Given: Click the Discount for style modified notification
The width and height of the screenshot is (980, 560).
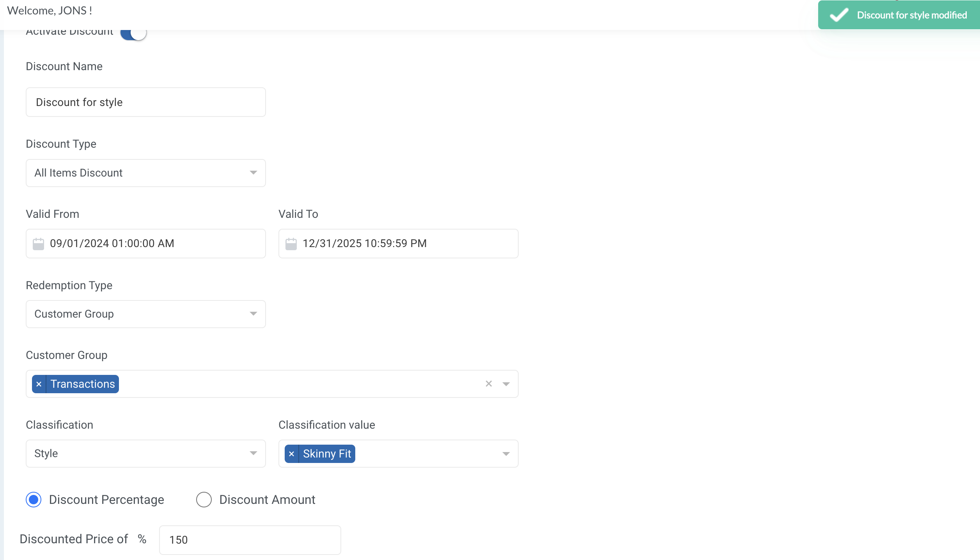Looking at the screenshot, I should click(x=899, y=15).
